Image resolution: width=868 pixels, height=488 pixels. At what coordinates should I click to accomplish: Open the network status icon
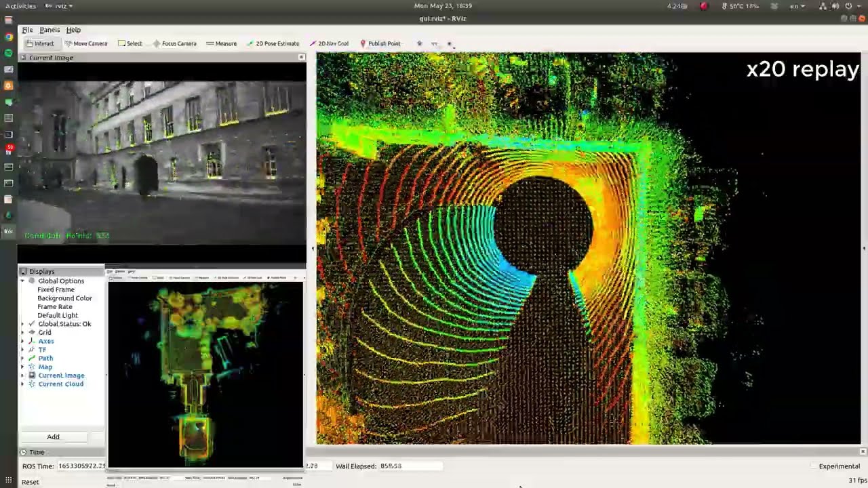[x=823, y=6]
